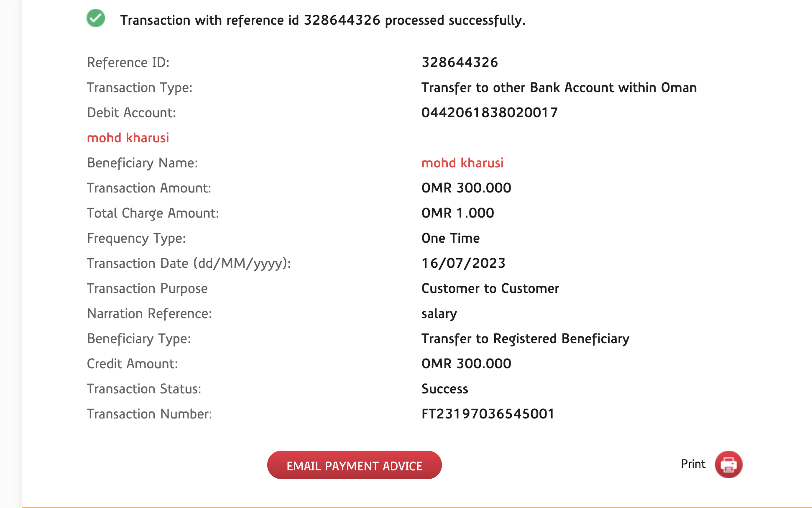Click the narration reference text salary
The image size is (812, 508).
(439, 313)
